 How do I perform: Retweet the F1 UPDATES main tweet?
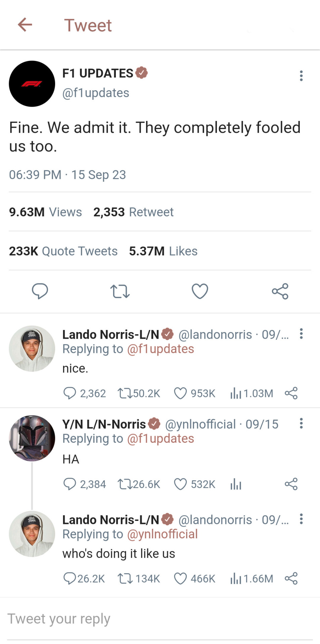[x=120, y=291]
